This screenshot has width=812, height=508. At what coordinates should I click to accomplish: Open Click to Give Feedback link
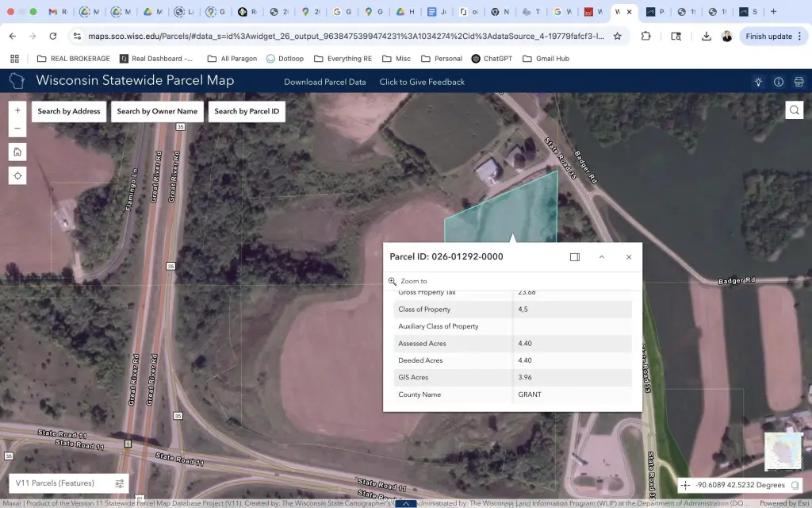pyautogui.click(x=422, y=82)
